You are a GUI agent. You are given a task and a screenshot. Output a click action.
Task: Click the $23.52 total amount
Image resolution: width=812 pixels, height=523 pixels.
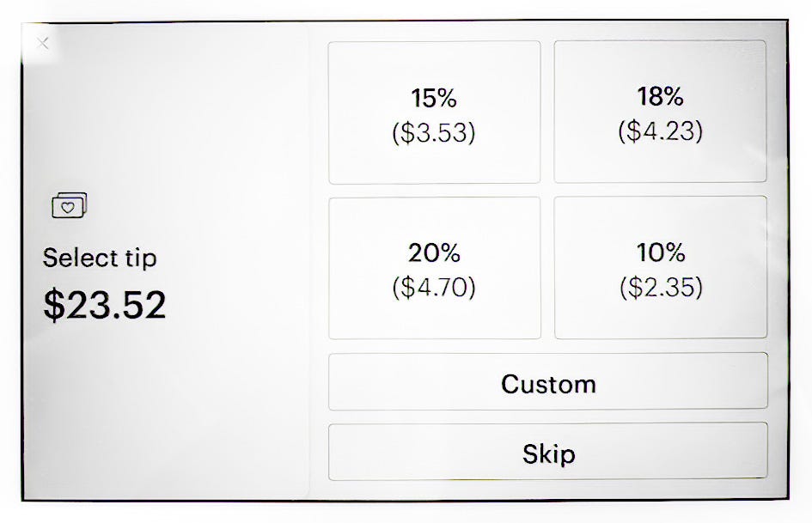(x=105, y=305)
